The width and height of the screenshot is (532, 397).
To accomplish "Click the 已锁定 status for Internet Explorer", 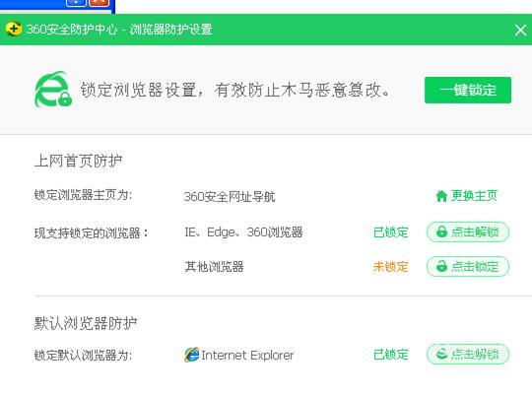I will [x=390, y=355].
